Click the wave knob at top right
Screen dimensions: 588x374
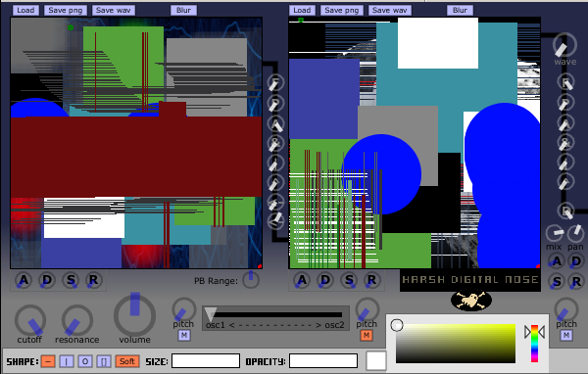[x=564, y=45]
